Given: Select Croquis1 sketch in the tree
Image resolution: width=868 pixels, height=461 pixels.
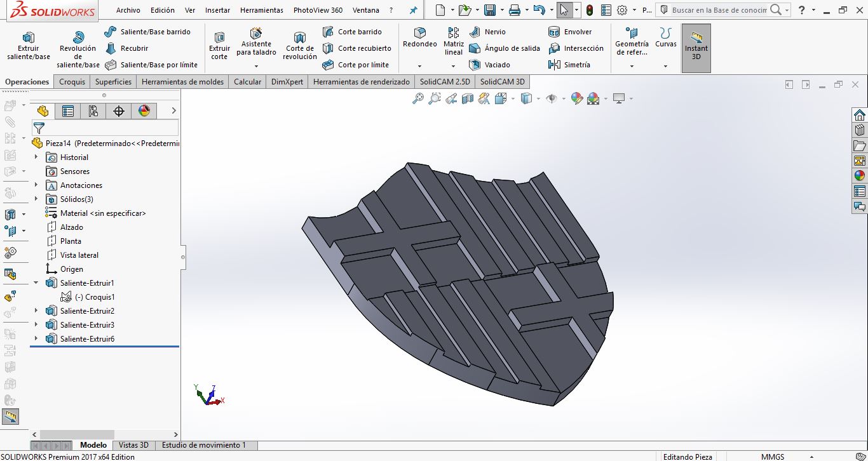Looking at the screenshot, I should (x=95, y=297).
